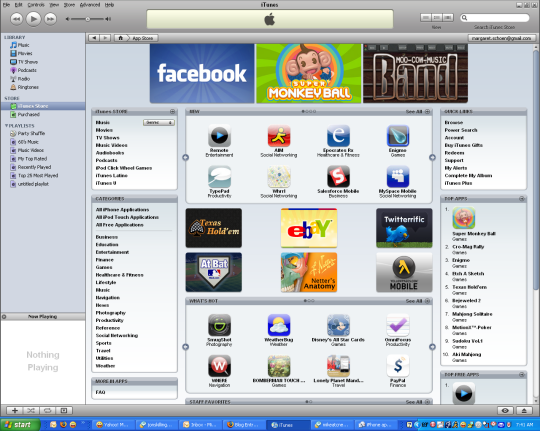Show next page of New apps
This screenshot has width=540, height=431.
[432, 157]
